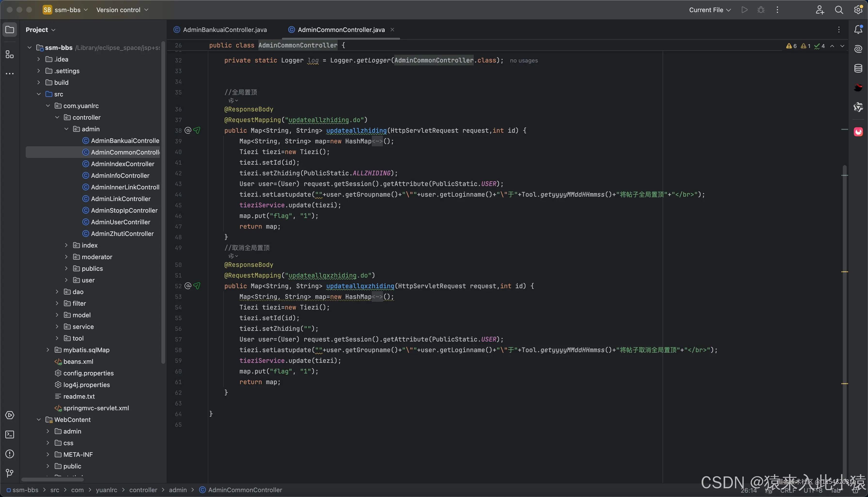Expand the dao package
This screenshot has height=497, width=868.
[57, 292]
